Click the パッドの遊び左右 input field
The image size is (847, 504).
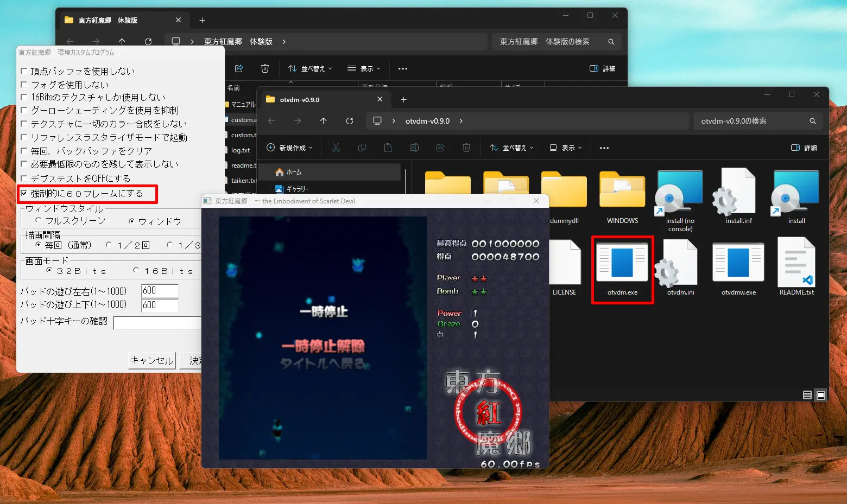(x=160, y=291)
